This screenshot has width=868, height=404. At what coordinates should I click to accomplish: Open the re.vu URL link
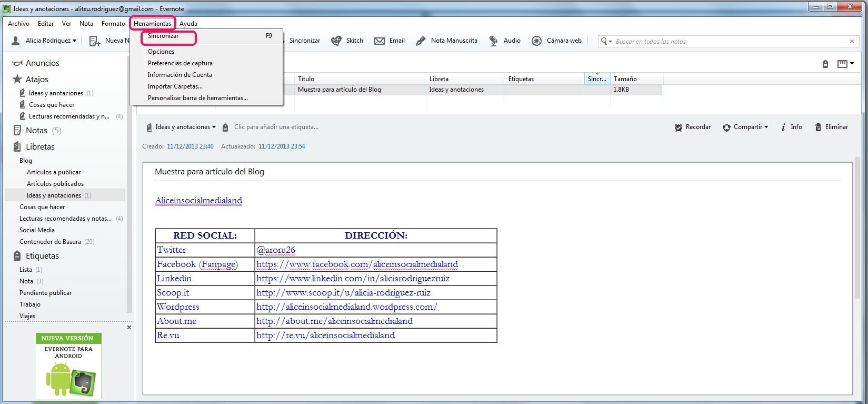pos(325,336)
